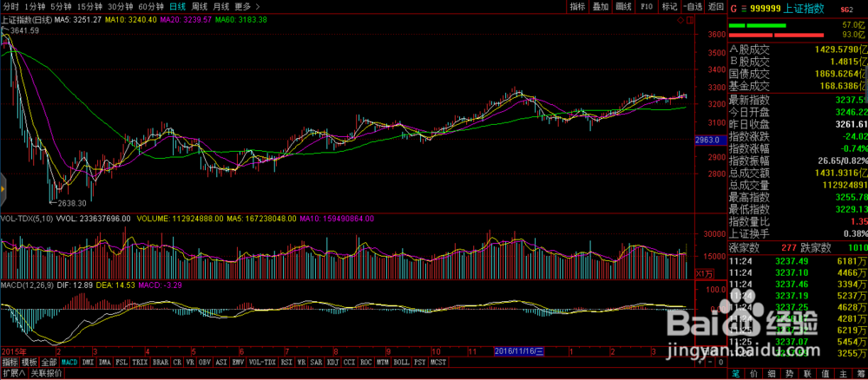Image resolution: width=868 pixels, height=380 pixels.
Task: Select the FSL indicator
Action: 122,363
